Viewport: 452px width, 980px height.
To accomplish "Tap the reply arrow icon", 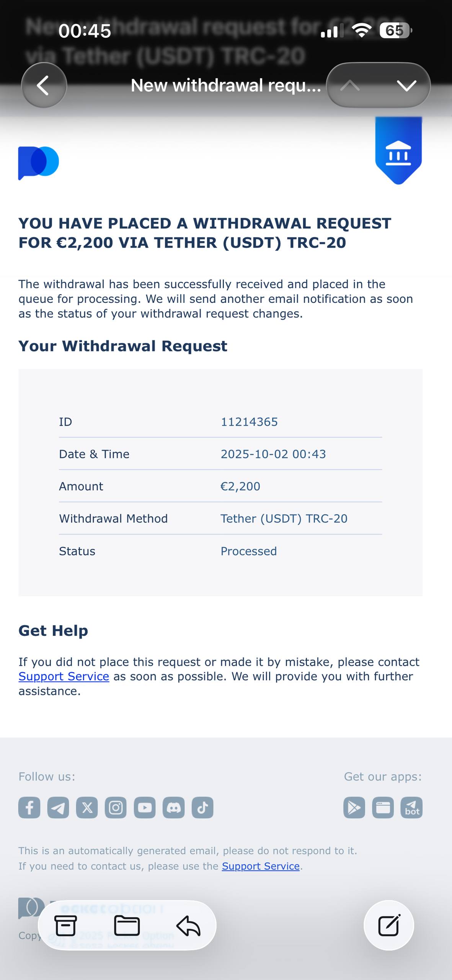I will (x=188, y=926).
